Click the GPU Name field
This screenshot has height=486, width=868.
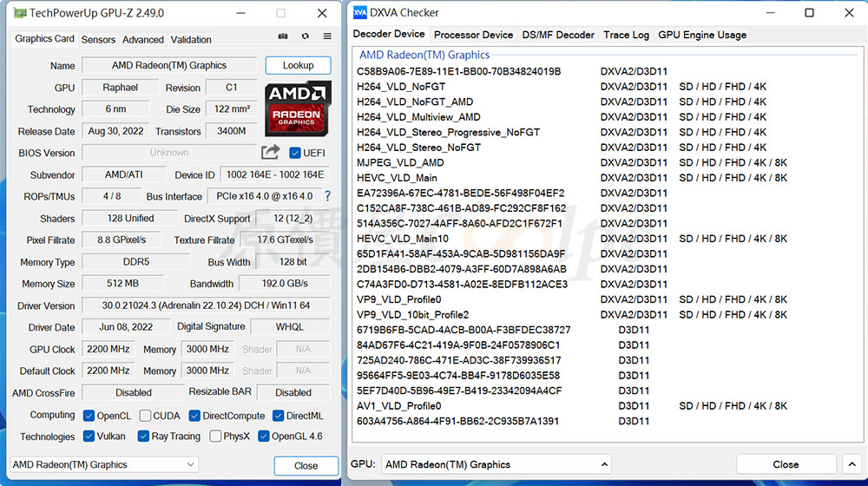(169, 65)
